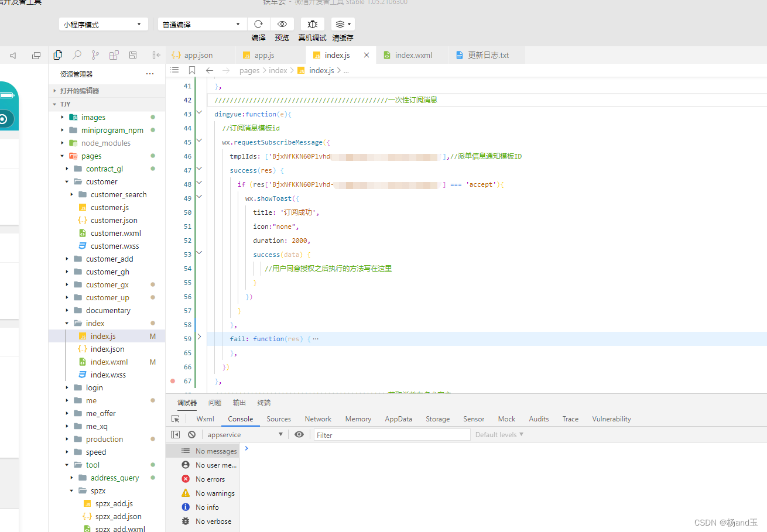
Task: Collapse the sidebar panel arrow icon
Action: [156, 55]
